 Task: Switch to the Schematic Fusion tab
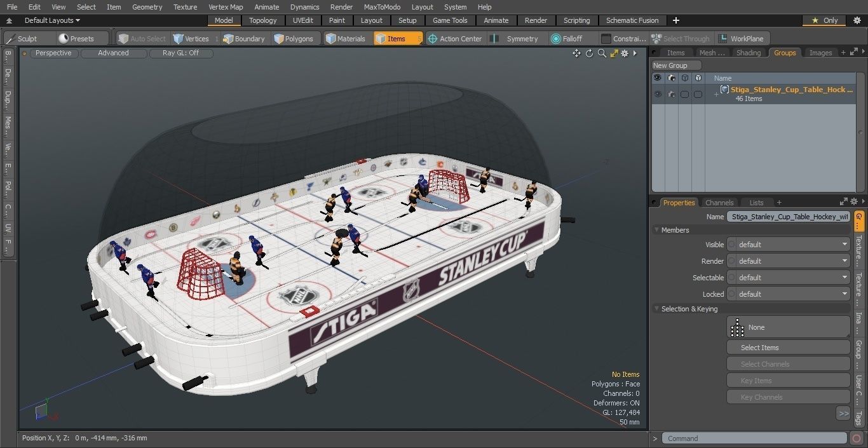point(632,20)
